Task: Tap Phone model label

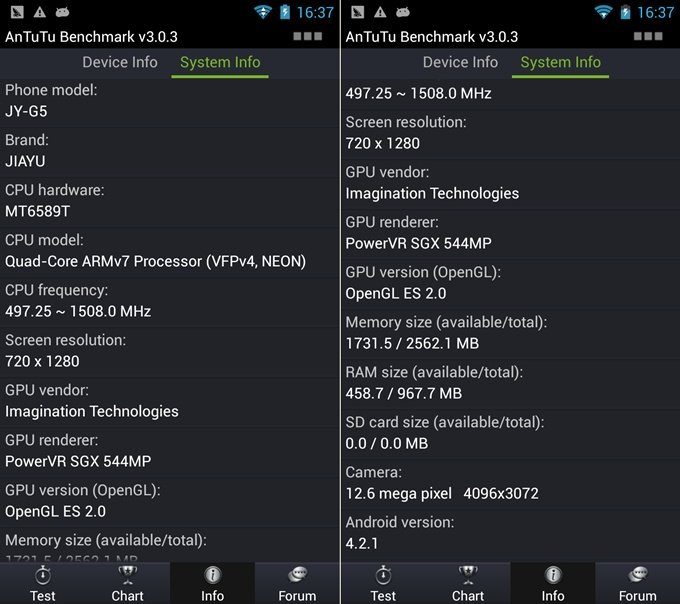Action: (x=51, y=90)
